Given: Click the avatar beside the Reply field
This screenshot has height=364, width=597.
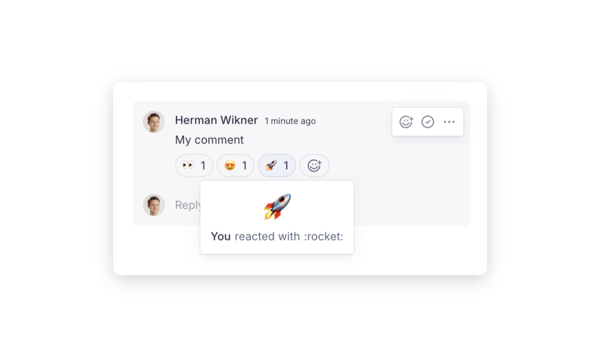Looking at the screenshot, I should (x=154, y=205).
